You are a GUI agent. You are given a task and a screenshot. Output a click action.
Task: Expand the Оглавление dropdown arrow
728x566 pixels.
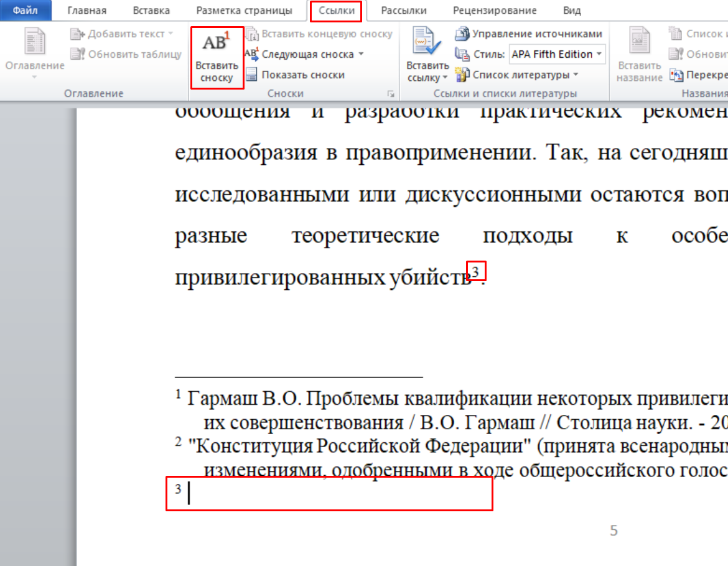pos(34,78)
